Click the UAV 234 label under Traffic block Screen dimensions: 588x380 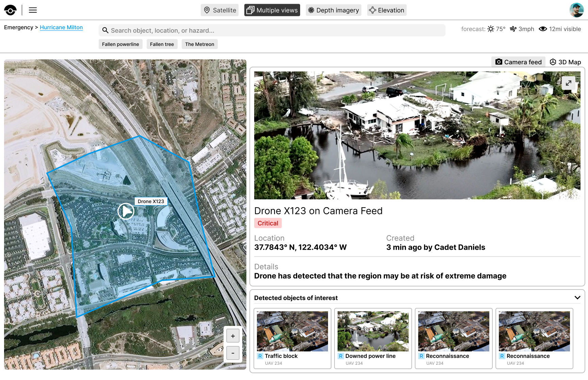point(274,363)
